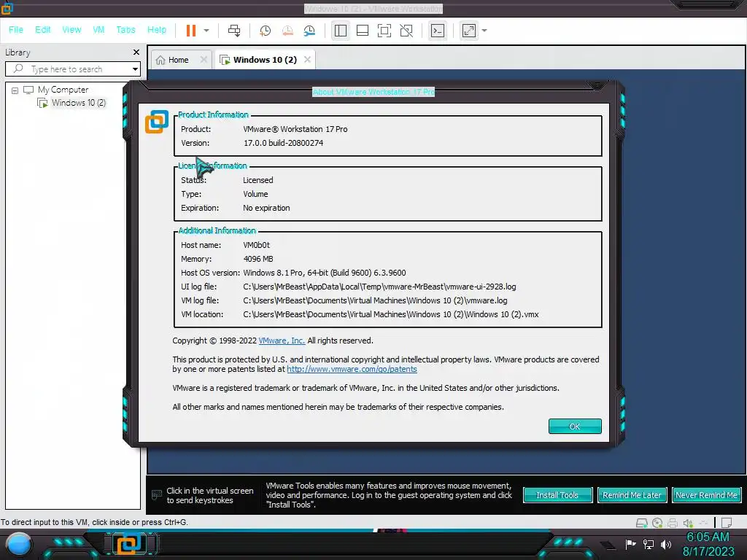Click the orange Pause VM icon
The width and height of the screenshot is (747, 560).
pos(191,31)
